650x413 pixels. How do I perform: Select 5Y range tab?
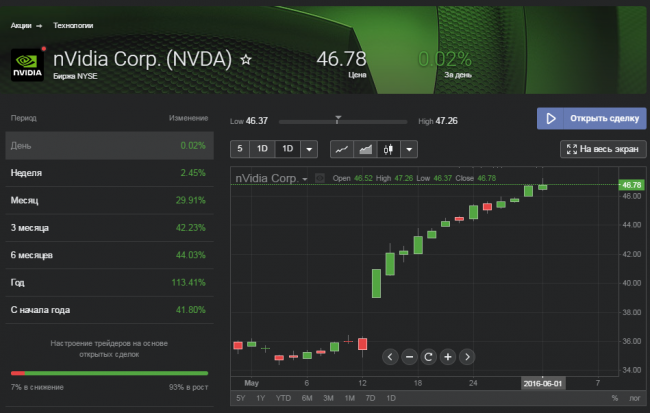pos(240,398)
